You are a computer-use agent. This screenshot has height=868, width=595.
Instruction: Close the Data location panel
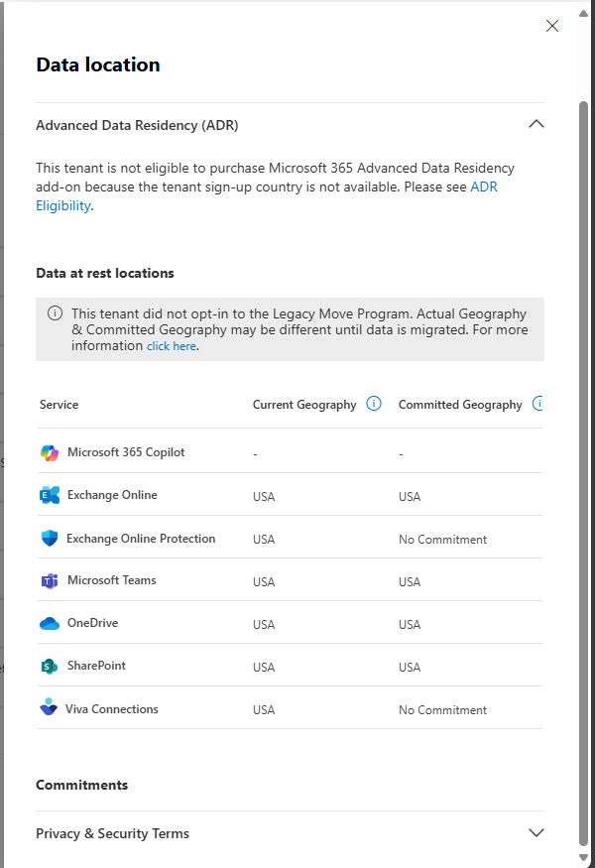(x=552, y=26)
